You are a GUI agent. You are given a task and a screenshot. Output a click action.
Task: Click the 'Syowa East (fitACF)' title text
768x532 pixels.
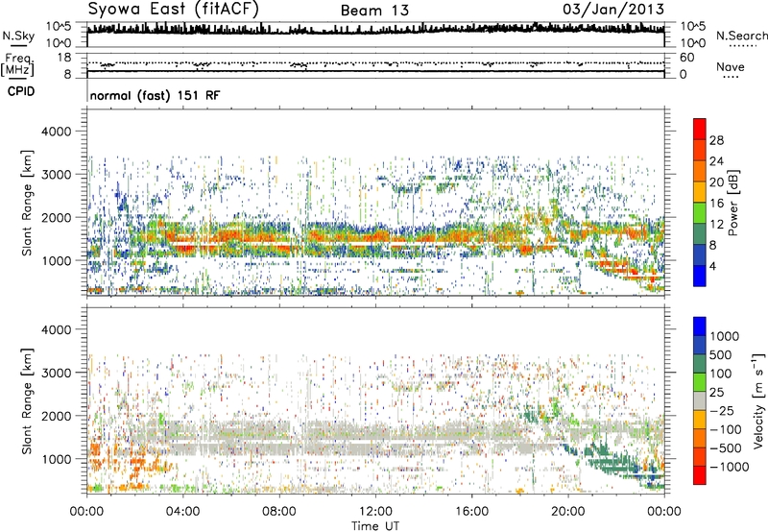(x=174, y=9)
